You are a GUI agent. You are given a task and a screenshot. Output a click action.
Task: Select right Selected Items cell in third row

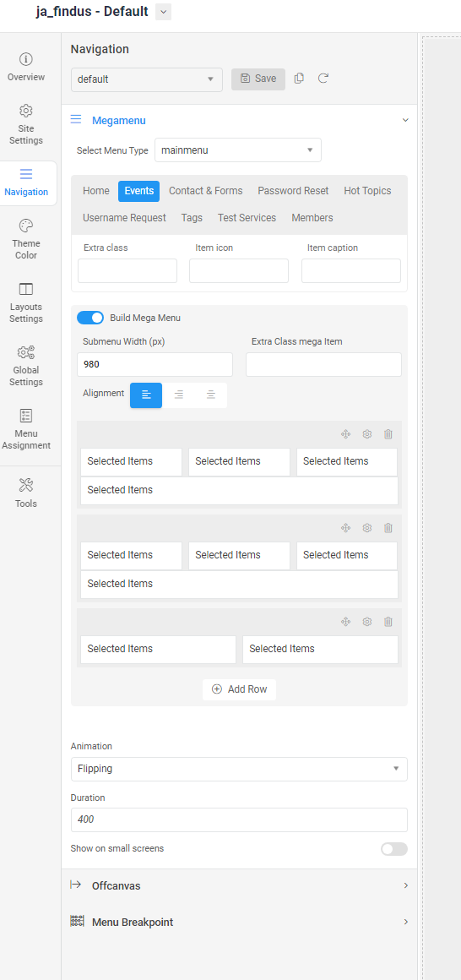321,650
